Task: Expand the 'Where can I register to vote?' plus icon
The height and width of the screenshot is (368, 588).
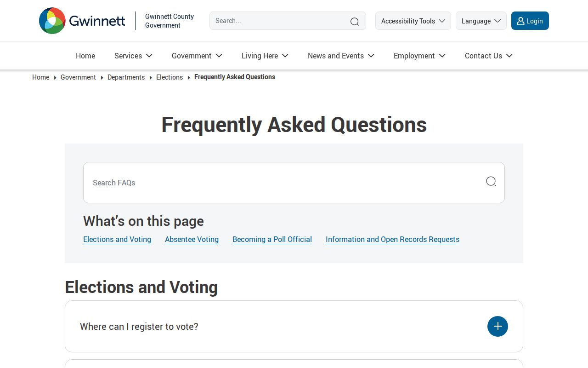Action: [x=498, y=326]
